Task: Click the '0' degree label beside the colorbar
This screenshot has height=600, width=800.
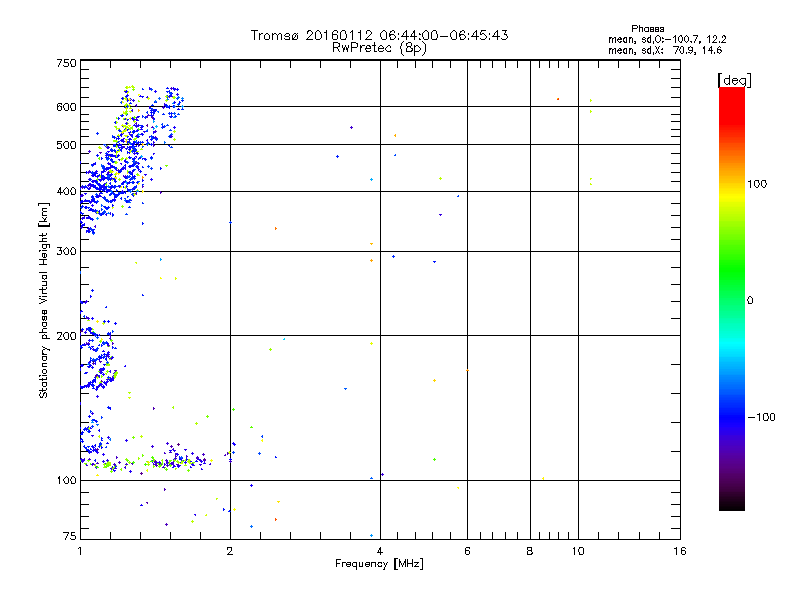Action: pos(750,301)
